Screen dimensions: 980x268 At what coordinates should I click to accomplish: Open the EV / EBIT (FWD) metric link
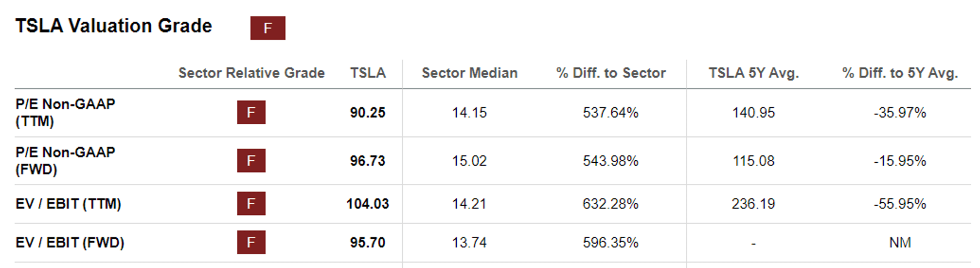70,242
